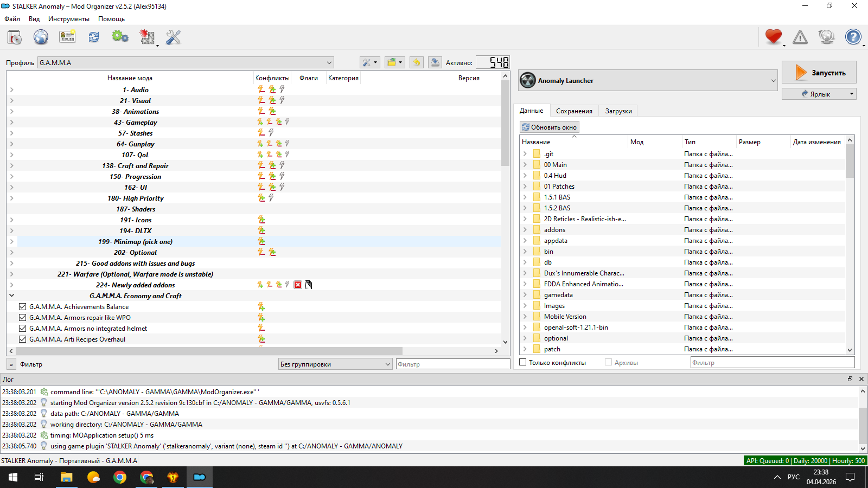Open Nexus website globe icon

coord(41,37)
